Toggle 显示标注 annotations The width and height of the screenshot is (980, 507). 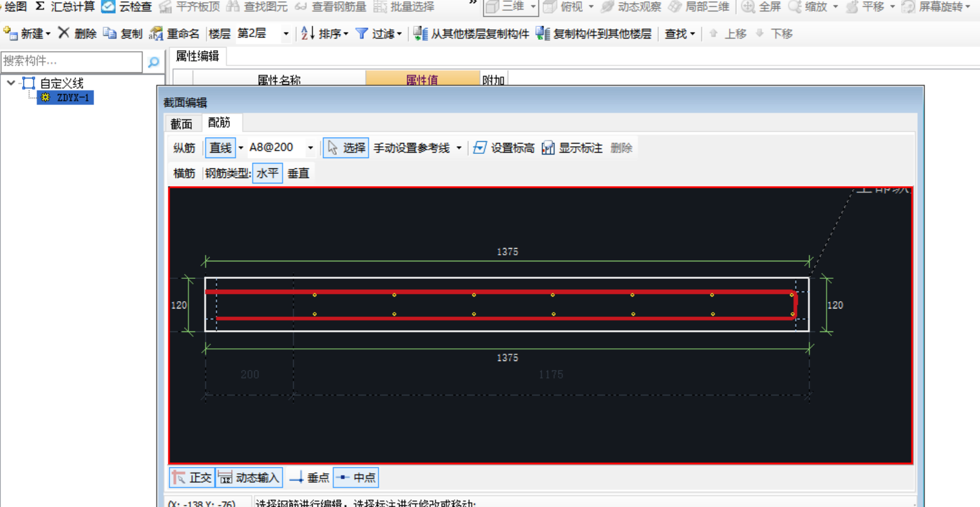pos(572,148)
